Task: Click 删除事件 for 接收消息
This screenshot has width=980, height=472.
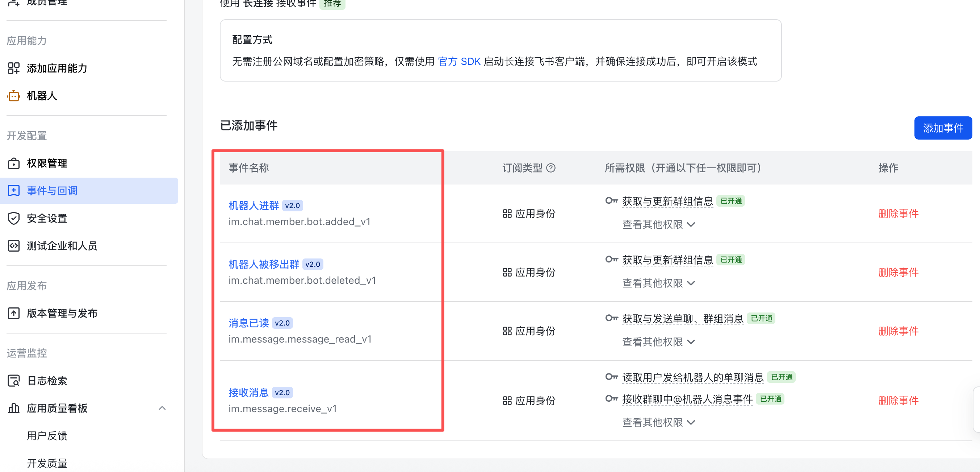Action: click(898, 401)
